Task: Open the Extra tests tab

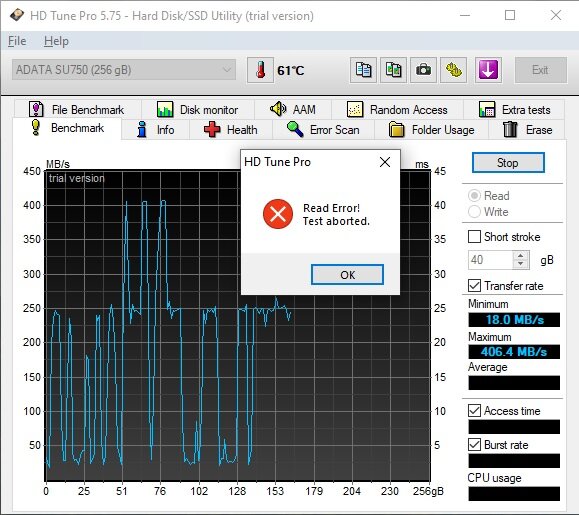Action: (514, 110)
